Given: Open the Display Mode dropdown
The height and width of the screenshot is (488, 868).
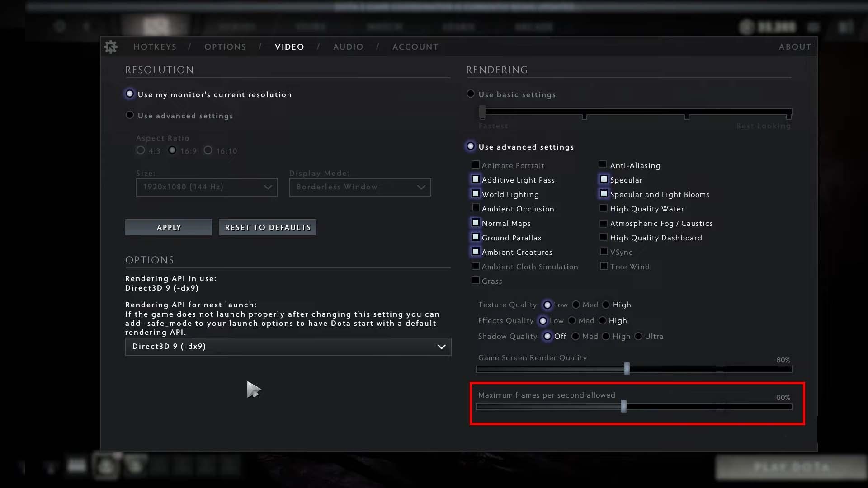Looking at the screenshot, I should coord(360,187).
